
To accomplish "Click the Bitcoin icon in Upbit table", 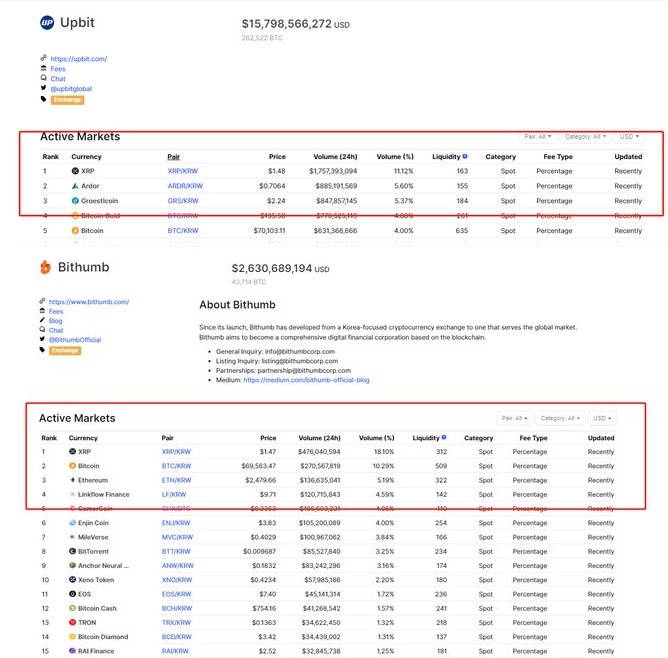I will 75,230.
